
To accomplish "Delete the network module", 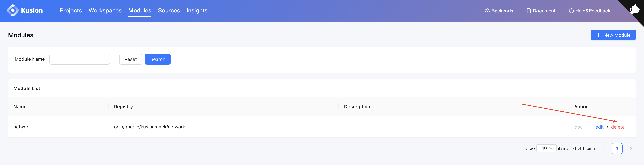I will [618, 127].
